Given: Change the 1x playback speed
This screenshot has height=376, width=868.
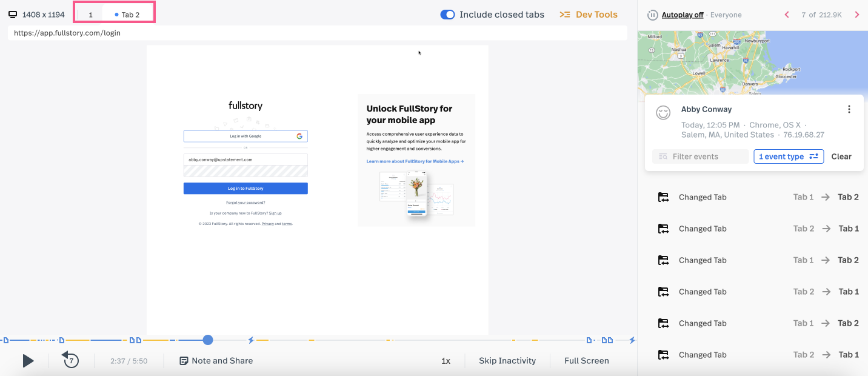Looking at the screenshot, I should (x=446, y=361).
